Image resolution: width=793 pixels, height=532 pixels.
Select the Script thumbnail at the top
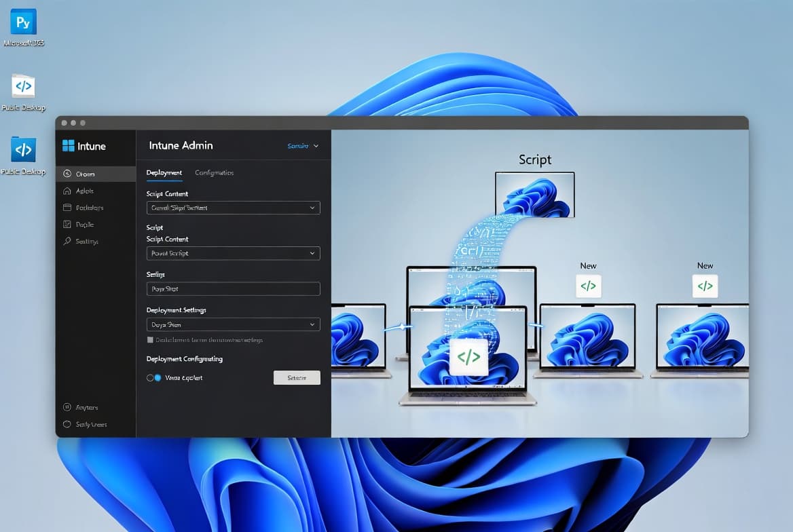point(534,195)
